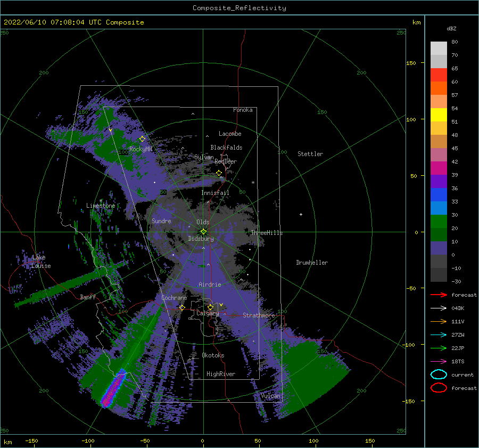Click the asterisk marker above the Limestone label
Screen dimensions: 479x448
click(101, 201)
